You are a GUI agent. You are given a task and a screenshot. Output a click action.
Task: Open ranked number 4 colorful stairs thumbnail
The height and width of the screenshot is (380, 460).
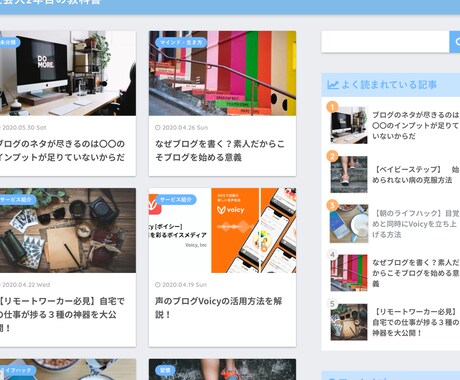tap(349, 273)
